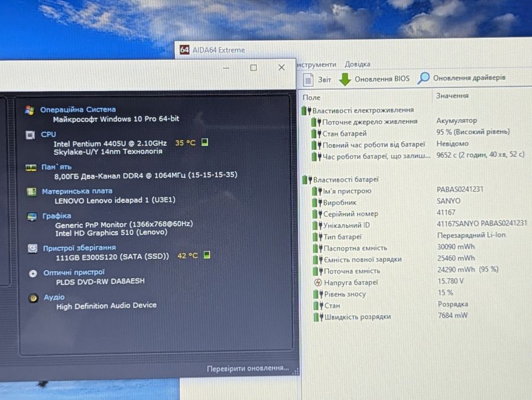Click the Поточна ємність row icon
This screenshot has height=400, width=532.
click(318, 271)
